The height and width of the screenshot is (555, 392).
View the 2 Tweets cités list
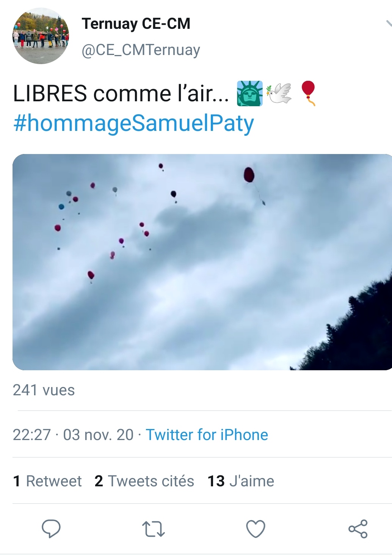coord(144,481)
